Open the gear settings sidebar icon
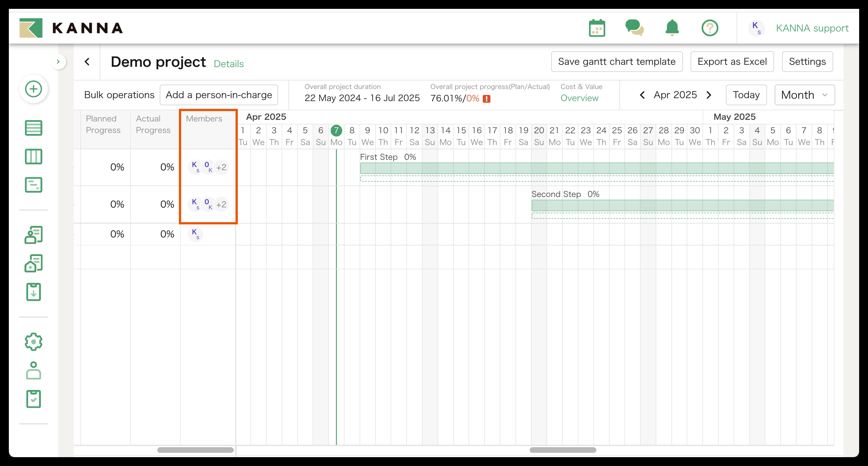 click(33, 342)
